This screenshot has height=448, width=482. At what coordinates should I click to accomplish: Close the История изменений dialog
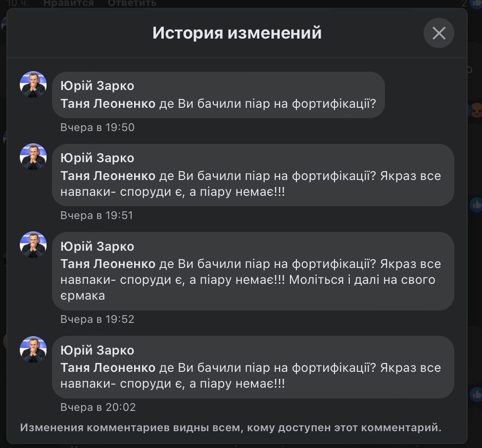pyautogui.click(x=438, y=33)
